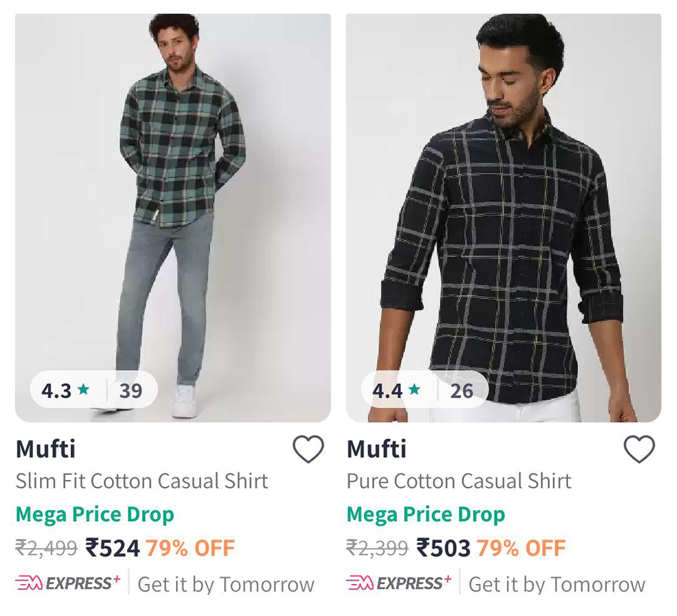Open the Slim Fit Cotton Casual Shirt title
This screenshot has height=616, width=677.
coord(142,481)
